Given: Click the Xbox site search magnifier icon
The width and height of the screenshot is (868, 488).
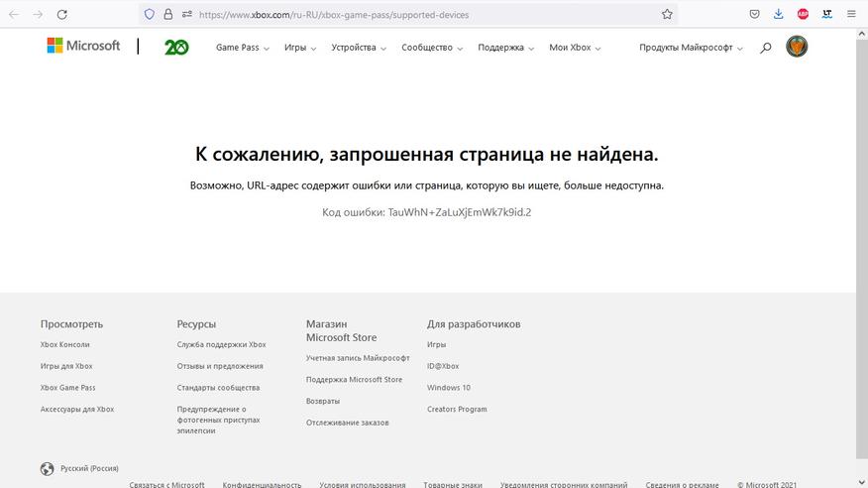Looking at the screenshot, I should click(766, 48).
